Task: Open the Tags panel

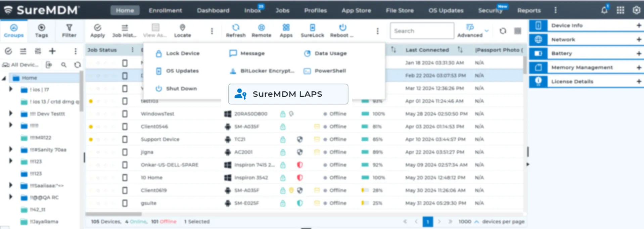Action: [41, 31]
